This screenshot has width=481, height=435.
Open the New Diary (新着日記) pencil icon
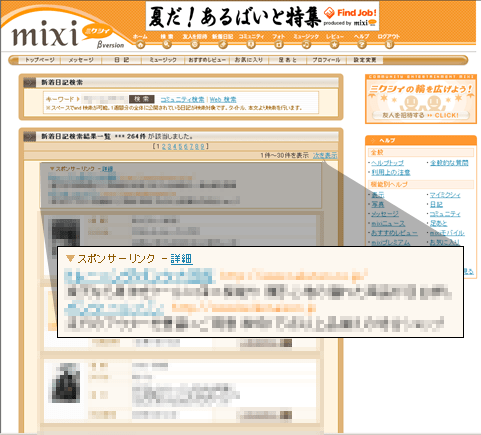(223, 44)
